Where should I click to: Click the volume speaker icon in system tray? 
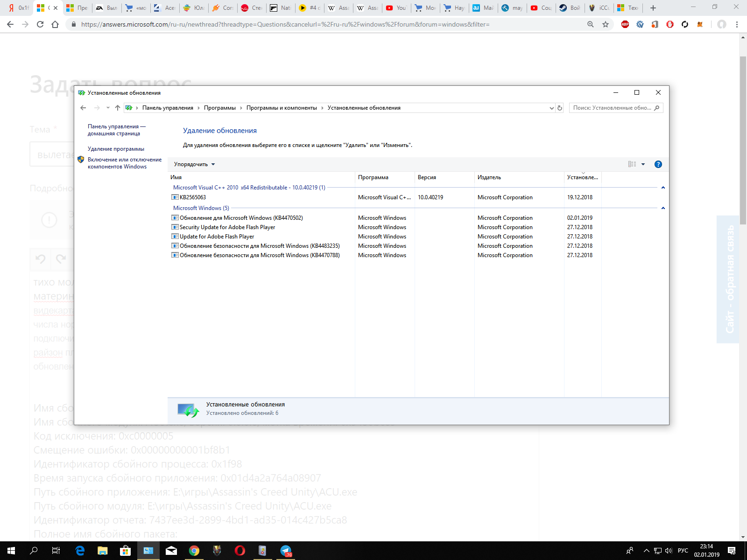pos(669,551)
